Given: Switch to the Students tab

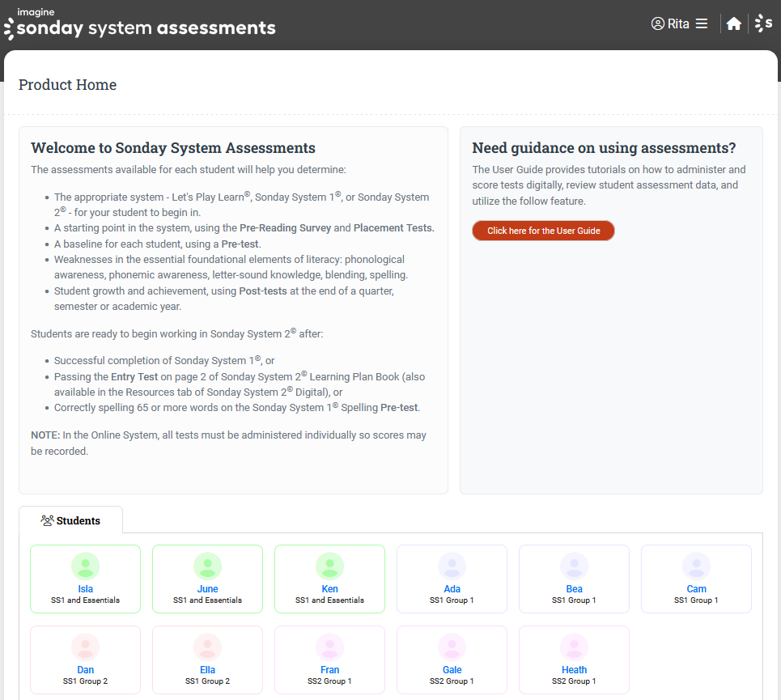Looking at the screenshot, I should click(70, 520).
